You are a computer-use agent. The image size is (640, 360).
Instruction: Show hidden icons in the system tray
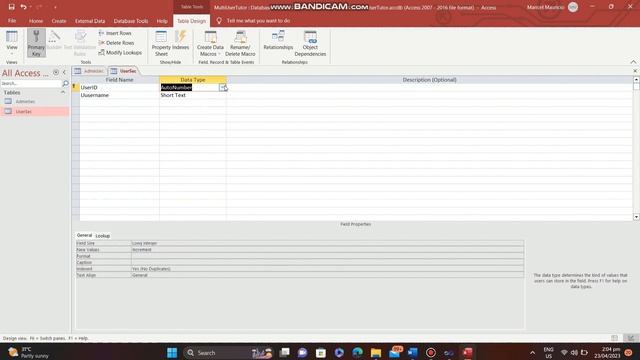coord(533,353)
